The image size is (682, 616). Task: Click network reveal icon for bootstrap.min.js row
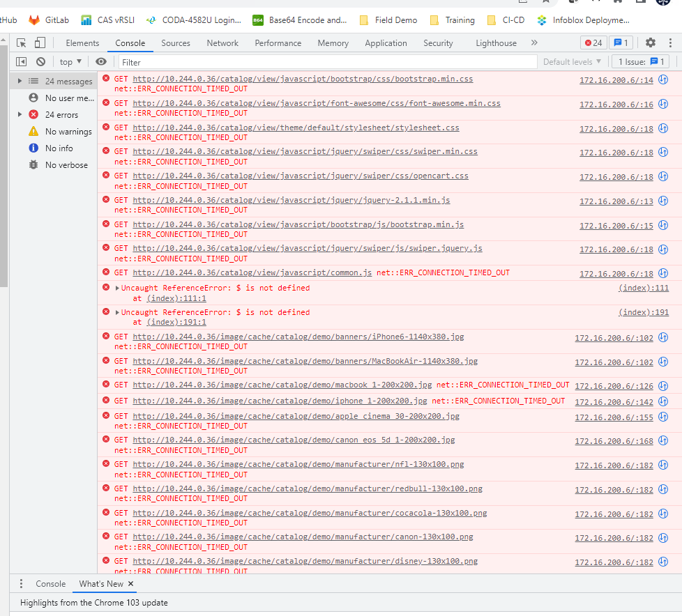pos(663,225)
